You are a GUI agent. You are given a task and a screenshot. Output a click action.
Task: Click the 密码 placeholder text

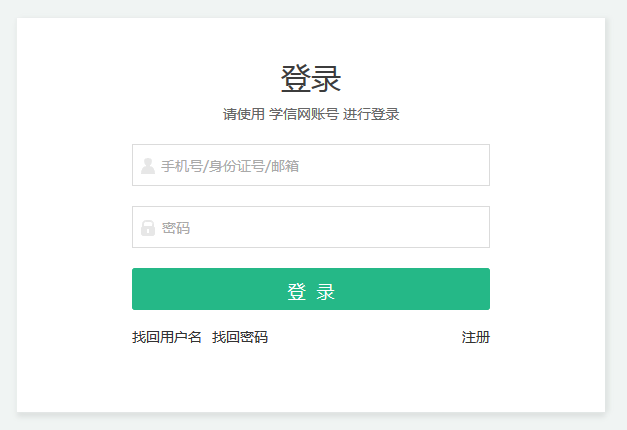point(176,228)
